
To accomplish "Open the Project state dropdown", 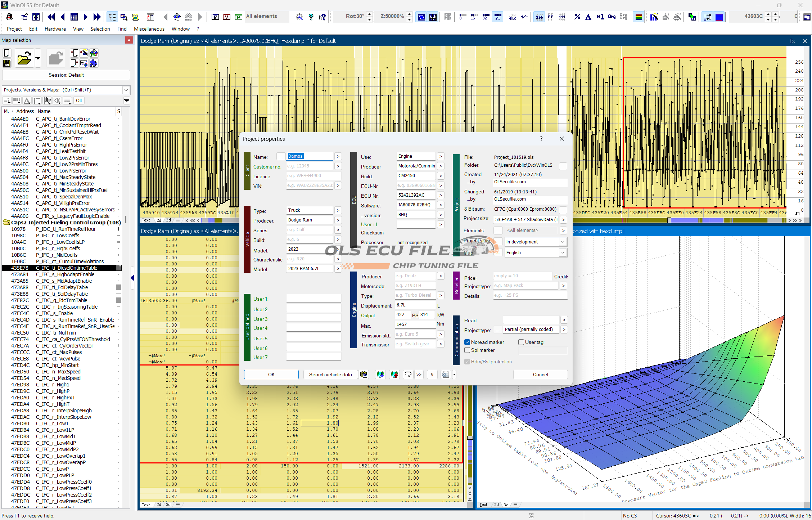I will 563,242.
